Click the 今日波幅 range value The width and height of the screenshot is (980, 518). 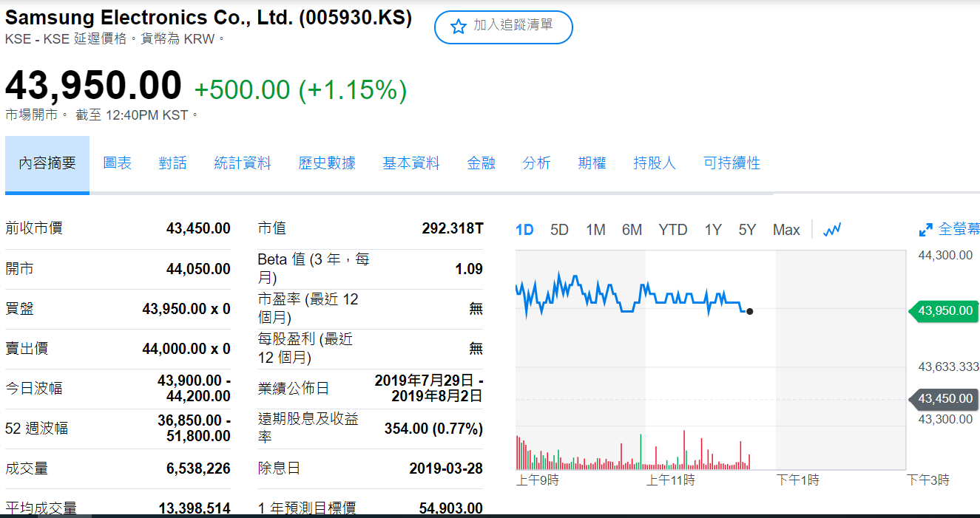click(194, 388)
